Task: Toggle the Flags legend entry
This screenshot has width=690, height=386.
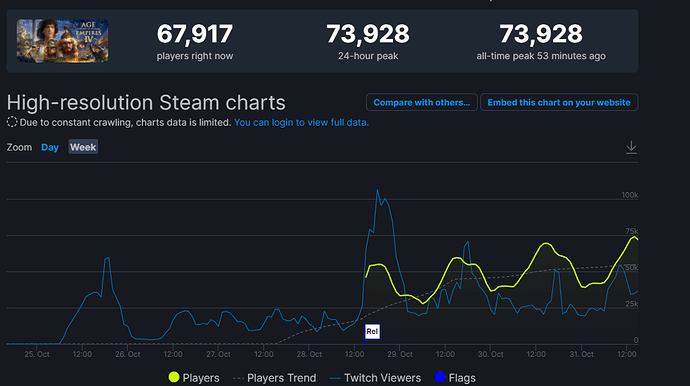Action: pyautogui.click(x=455, y=378)
